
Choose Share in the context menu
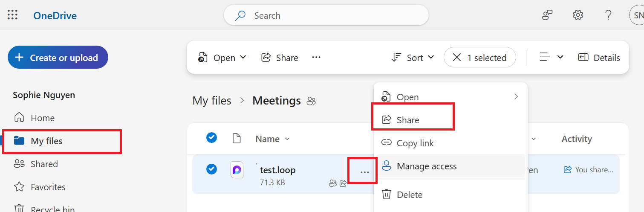(451, 120)
